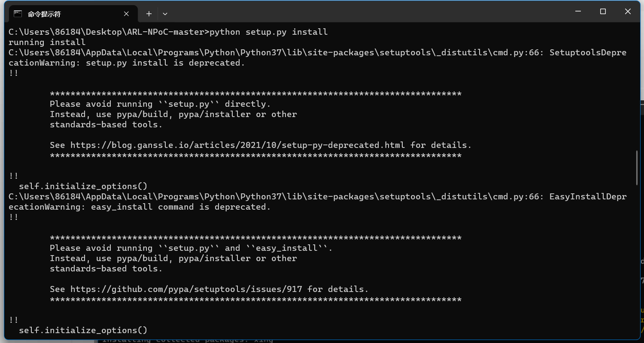Minimize the terminal window
The width and height of the screenshot is (644, 343).
coord(578,12)
